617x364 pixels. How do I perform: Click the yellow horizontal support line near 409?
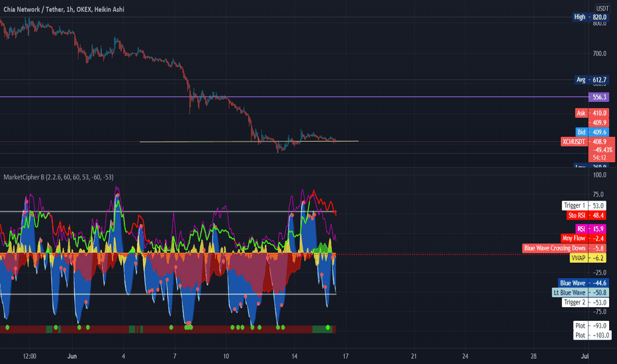pos(249,141)
